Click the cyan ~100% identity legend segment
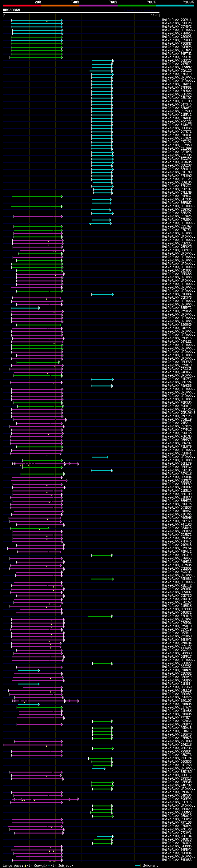This screenshot has width=197, height=868. pos(175,6)
